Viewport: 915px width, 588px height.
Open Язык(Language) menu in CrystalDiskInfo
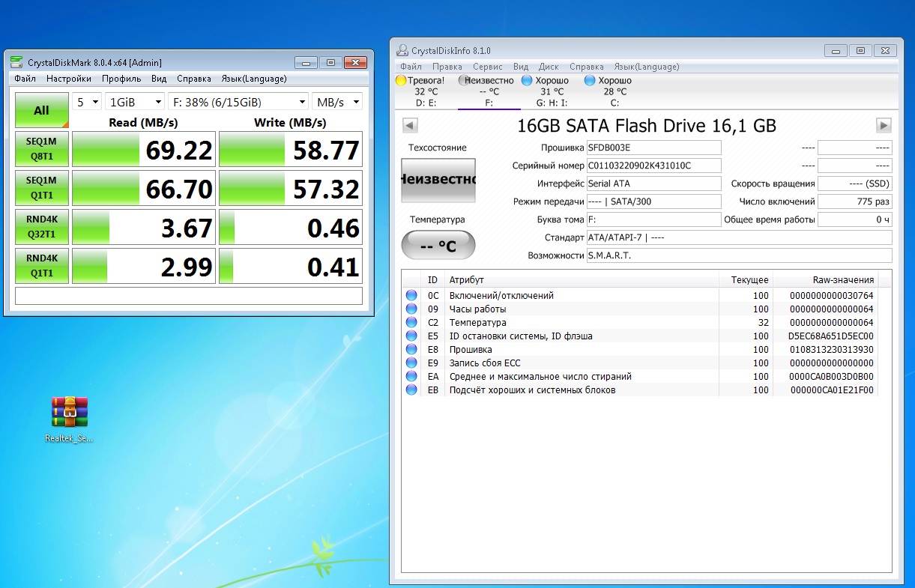pos(647,67)
